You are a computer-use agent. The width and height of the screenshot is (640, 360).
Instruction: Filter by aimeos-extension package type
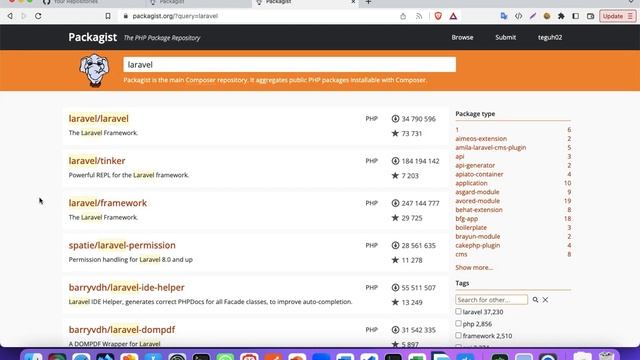(481, 139)
